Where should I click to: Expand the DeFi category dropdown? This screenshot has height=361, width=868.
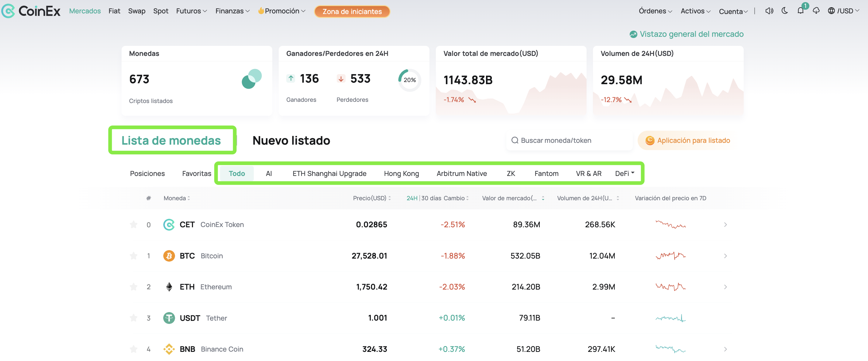pos(625,173)
